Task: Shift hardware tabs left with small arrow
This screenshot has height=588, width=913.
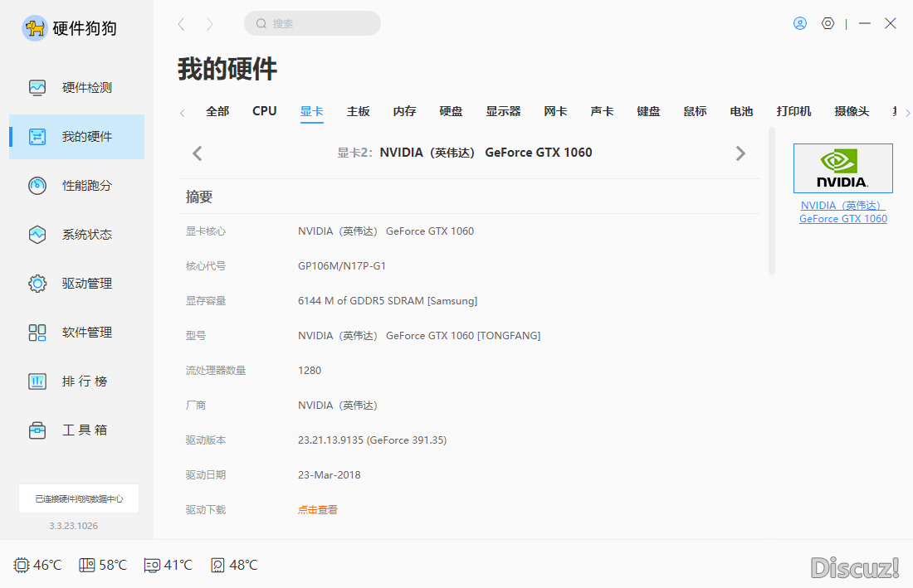Action: tap(183, 113)
